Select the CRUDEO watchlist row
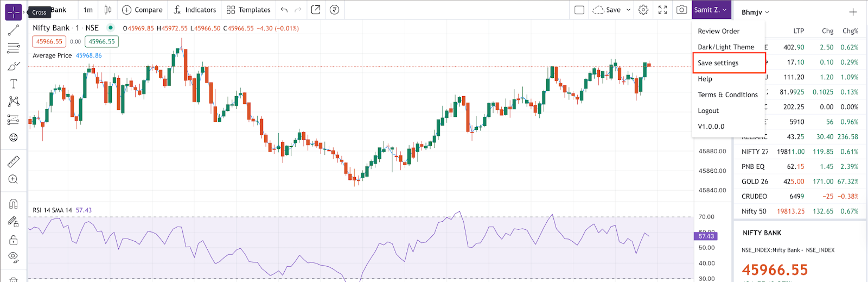Viewport: 868px width, 282px height. point(800,197)
